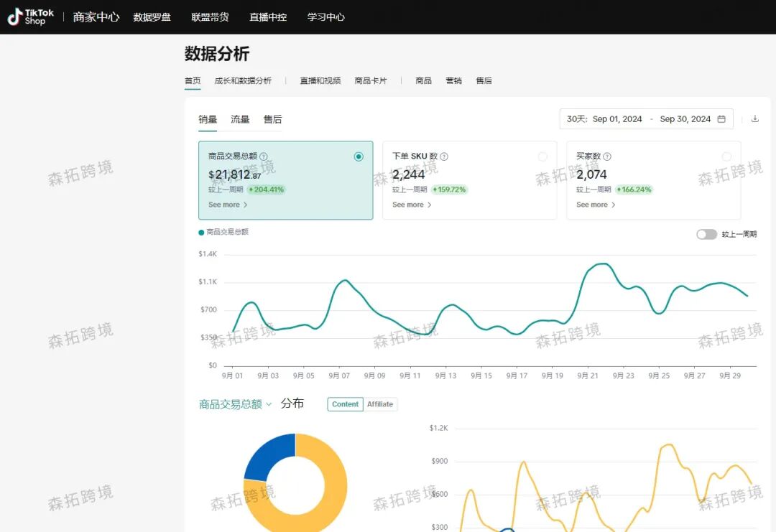Select the 下单SKU数 metric radio button
The height and width of the screenshot is (532, 776).
(x=542, y=156)
